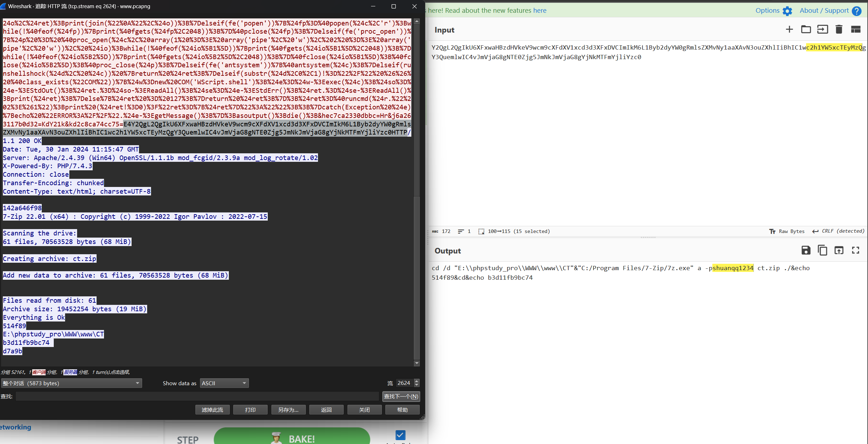This screenshot has width=868, height=444.
Task: Click the 'Files read from disk: 61' line
Action: (x=50, y=300)
